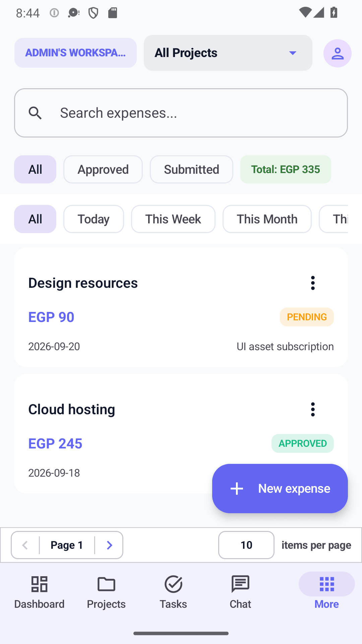362x644 pixels.
Task: Filter expenses by Submitted status
Action: tap(191, 169)
